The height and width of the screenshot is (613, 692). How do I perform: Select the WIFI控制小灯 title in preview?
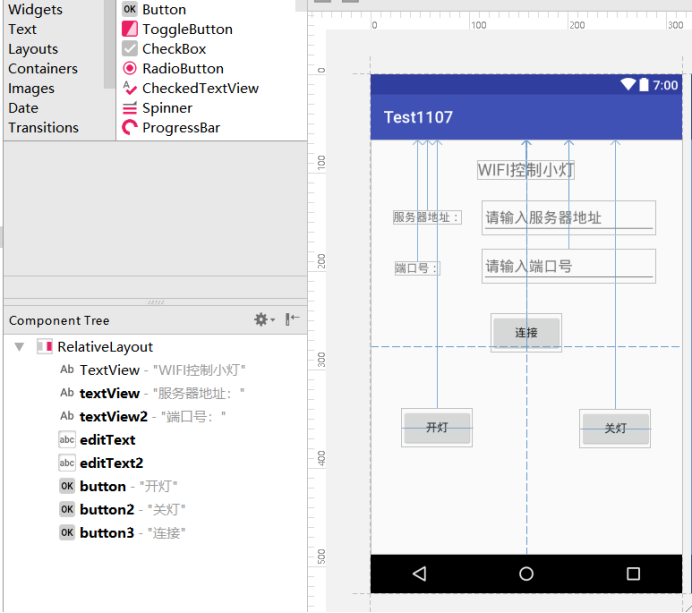[x=526, y=170]
